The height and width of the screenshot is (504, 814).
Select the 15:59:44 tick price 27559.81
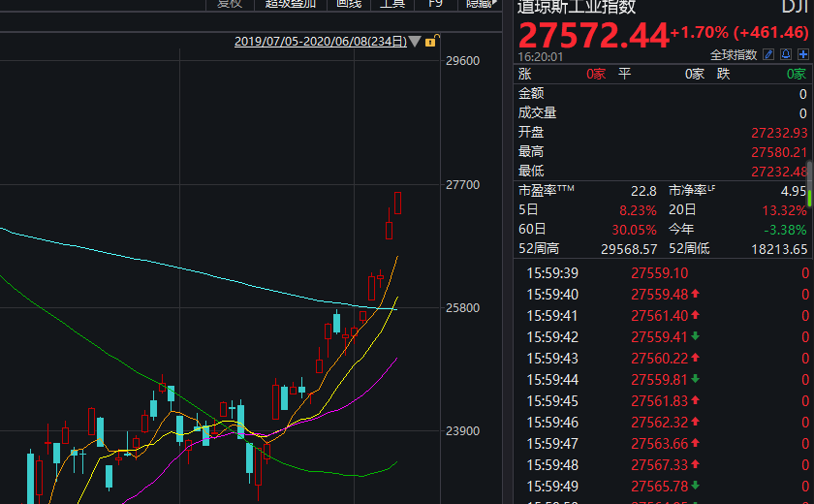coord(659,379)
